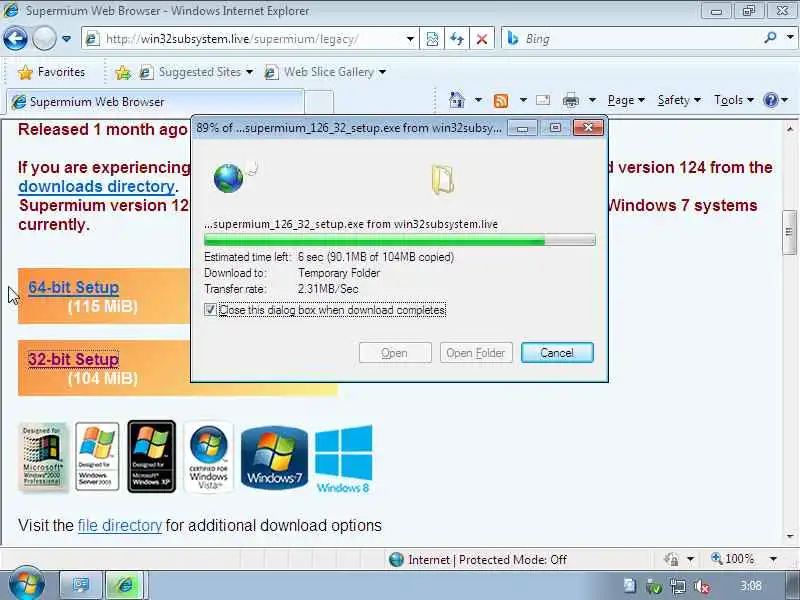The image size is (800, 600).
Task: Click the grayed Forward navigation button
Action: [44, 39]
